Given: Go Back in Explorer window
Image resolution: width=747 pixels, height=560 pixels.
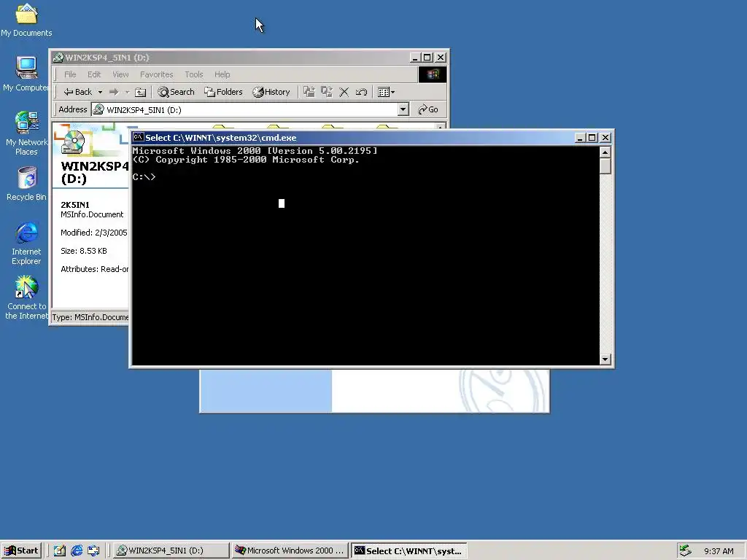Looking at the screenshot, I should [x=78, y=92].
